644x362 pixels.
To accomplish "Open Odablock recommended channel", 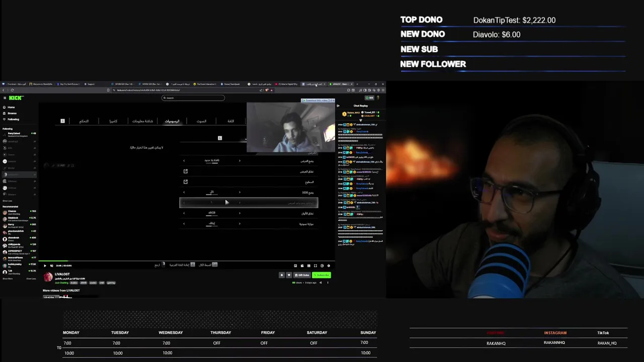I will coord(19,219).
